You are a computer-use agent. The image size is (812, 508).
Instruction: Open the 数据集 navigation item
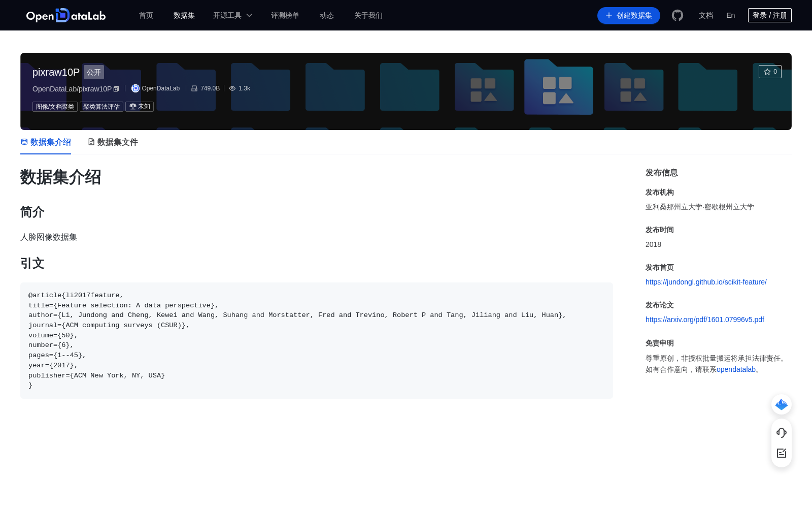click(184, 15)
